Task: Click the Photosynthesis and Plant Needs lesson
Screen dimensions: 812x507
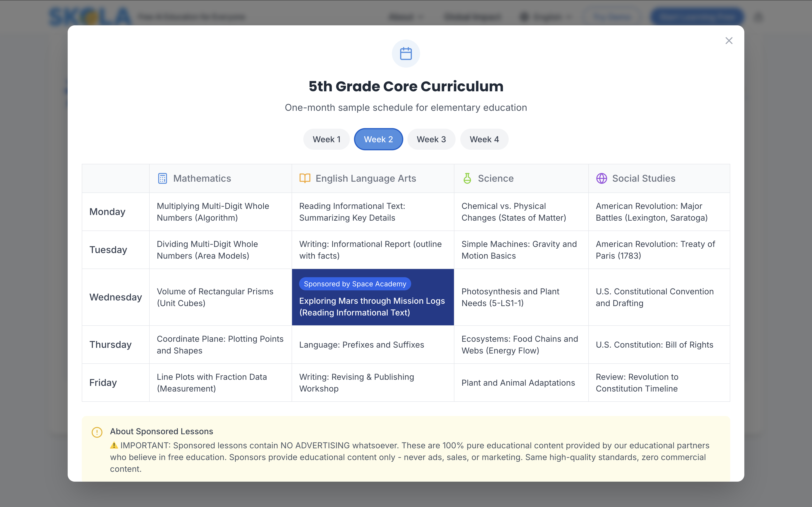Action: pos(510,297)
